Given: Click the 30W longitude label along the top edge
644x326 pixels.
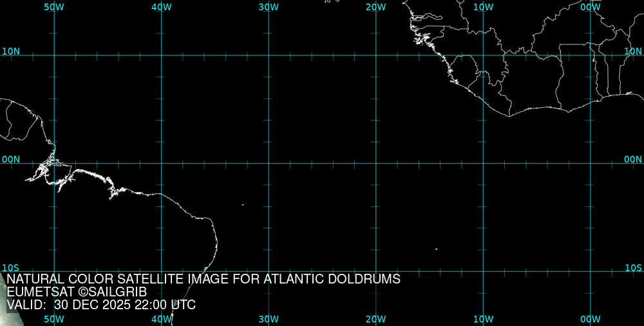Looking at the screenshot, I should 269,6.
